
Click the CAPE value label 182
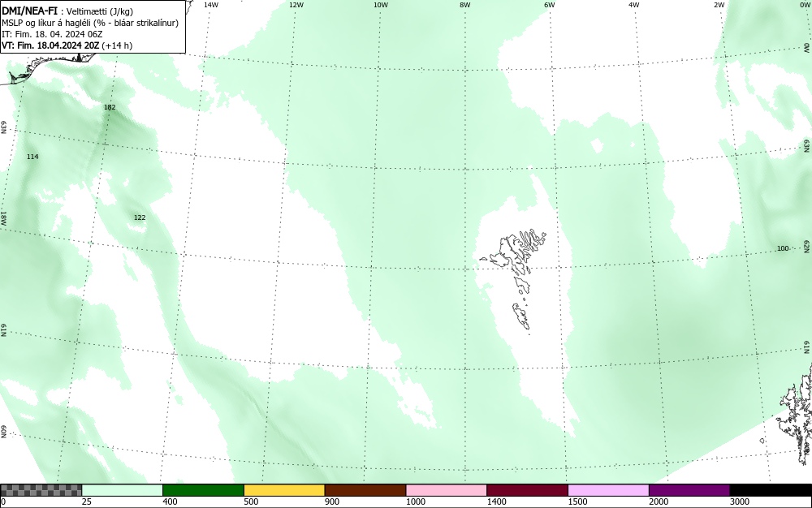pos(110,107)
